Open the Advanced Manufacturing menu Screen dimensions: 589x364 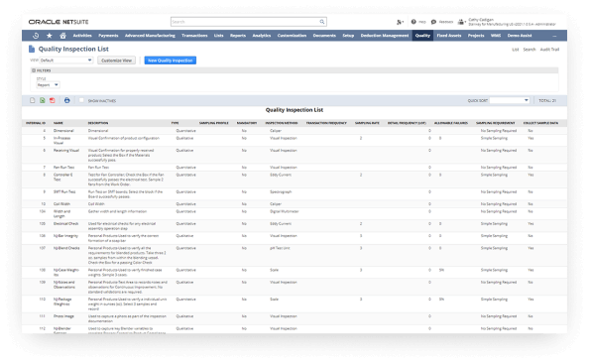coord(150,36)
